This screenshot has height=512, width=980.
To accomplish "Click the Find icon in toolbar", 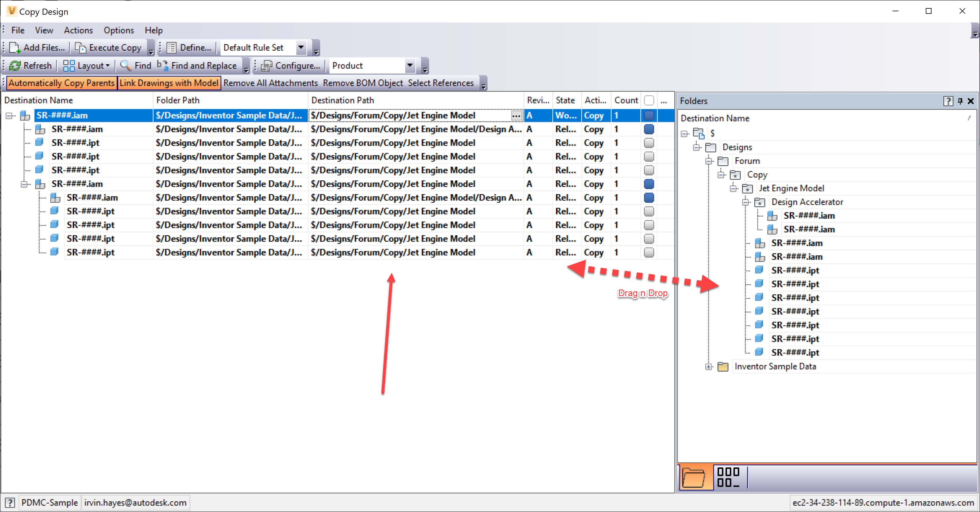I will [125, 65].
